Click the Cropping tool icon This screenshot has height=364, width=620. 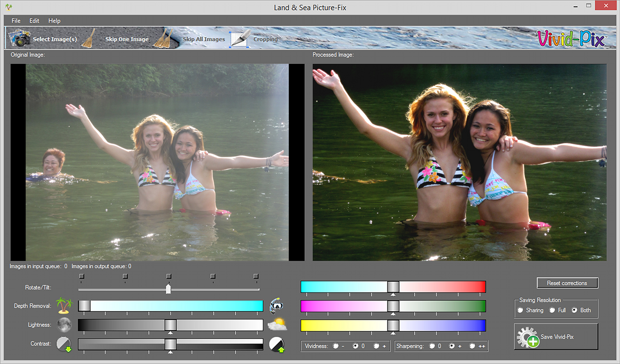click(239, 39)
